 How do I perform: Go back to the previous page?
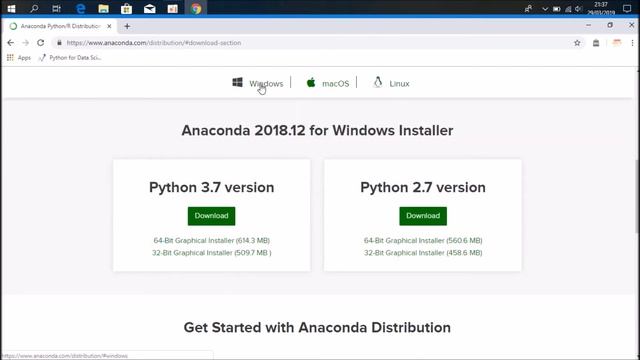pos(11,42)
